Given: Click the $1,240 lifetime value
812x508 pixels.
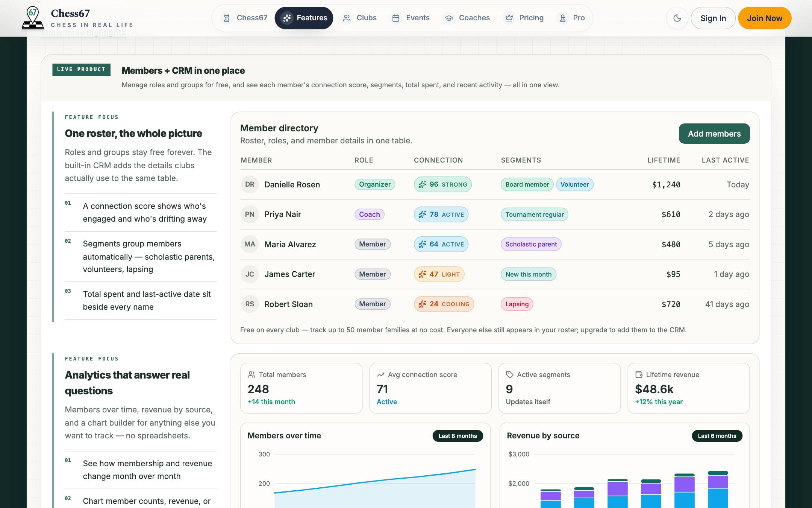Looking at the screenshot, I should [666, 185].
